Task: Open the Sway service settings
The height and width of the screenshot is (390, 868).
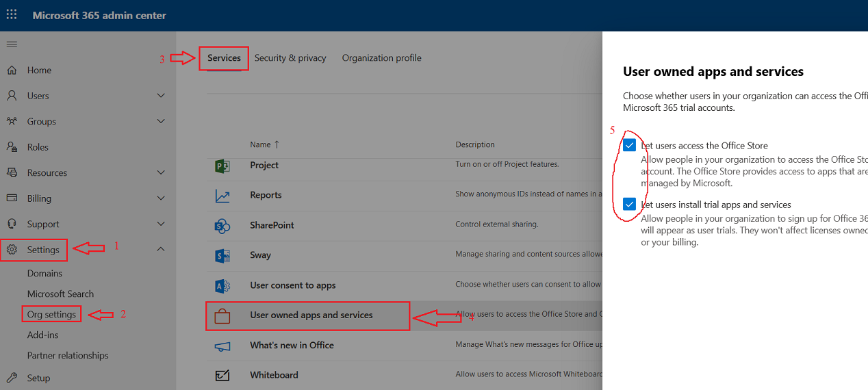Action: [260, 255]
